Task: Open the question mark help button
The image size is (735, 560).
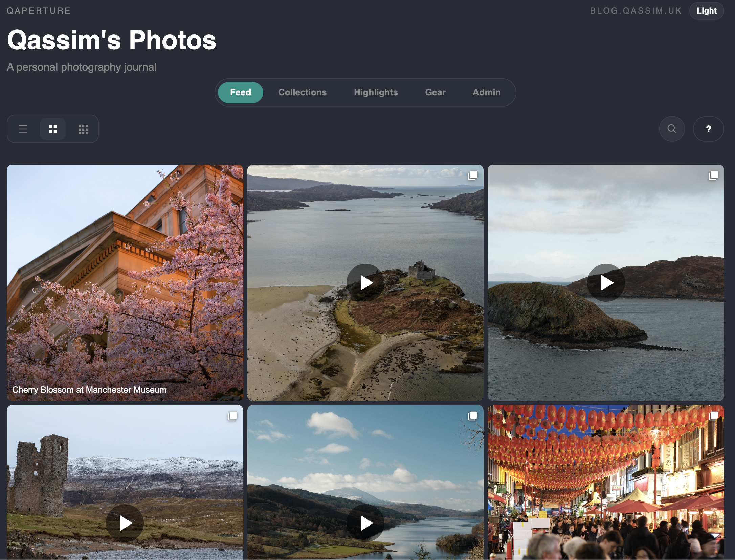Action: pyautogui.click(x=708, y=129)
